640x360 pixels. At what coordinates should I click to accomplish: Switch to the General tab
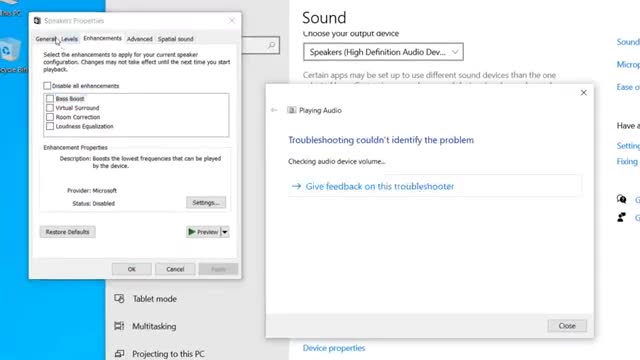(46, 39)
